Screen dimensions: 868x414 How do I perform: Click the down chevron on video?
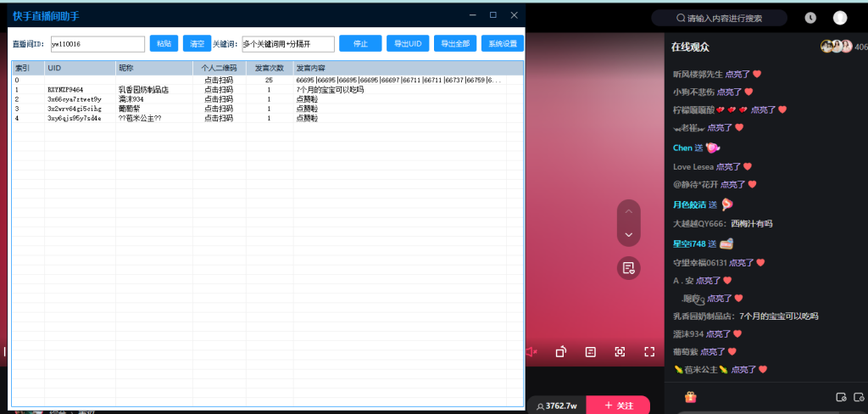pyautogui.click(x=628, y=234)
